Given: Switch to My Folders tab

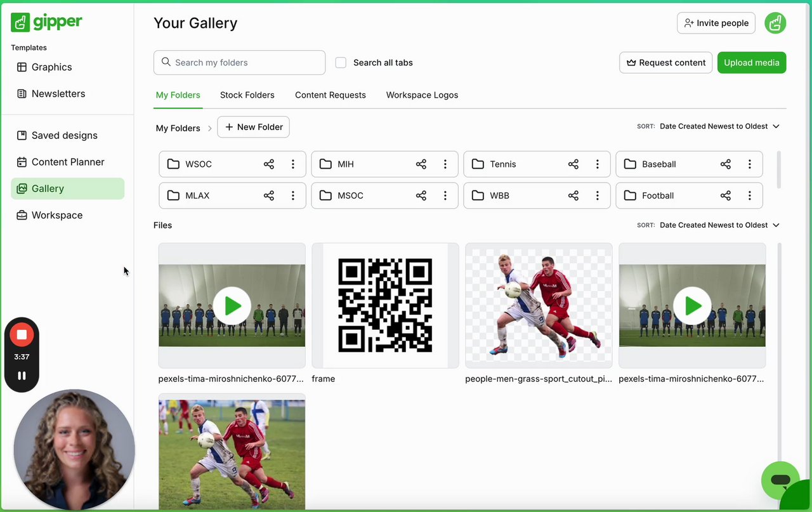Looking at the screenshot, I should tap(178, 95).
